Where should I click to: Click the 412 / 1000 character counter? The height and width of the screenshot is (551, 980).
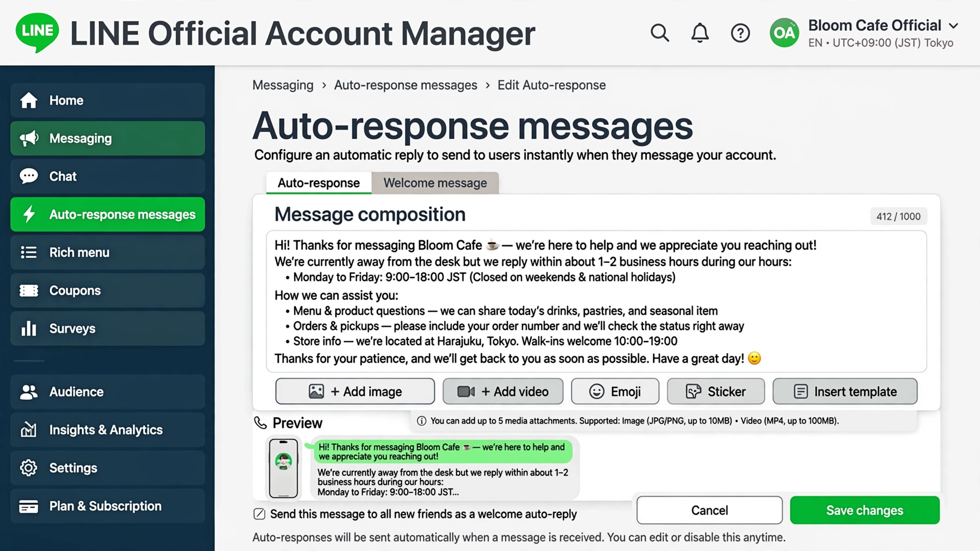(x=898, y=217)
